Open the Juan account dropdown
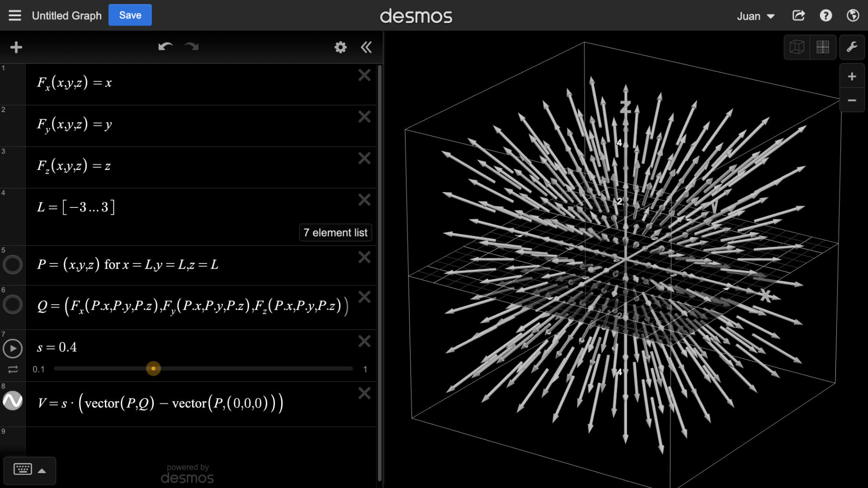This screenshot has height=488, width=868. click(755, 16)
